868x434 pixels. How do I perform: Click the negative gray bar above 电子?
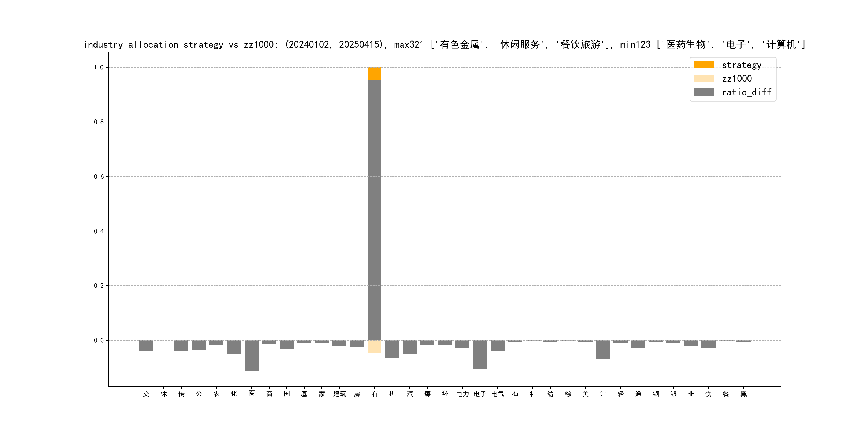click(x=480, y=354)
